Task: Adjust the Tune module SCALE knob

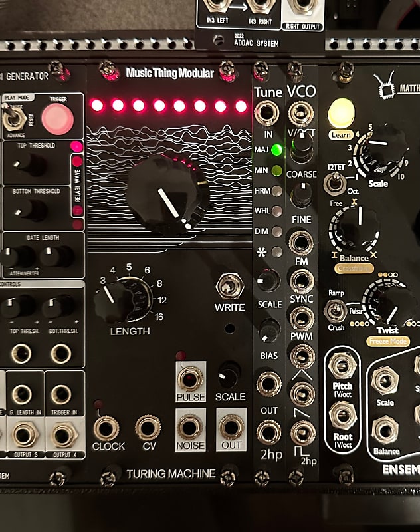Action: click(268, 280)
